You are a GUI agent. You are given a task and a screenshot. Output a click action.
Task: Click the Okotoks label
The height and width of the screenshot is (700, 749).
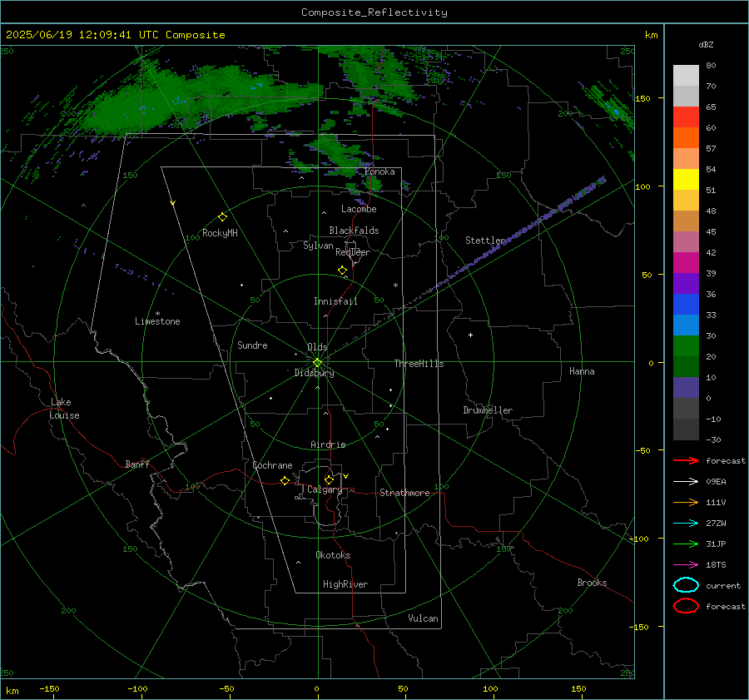coord(333,555)
